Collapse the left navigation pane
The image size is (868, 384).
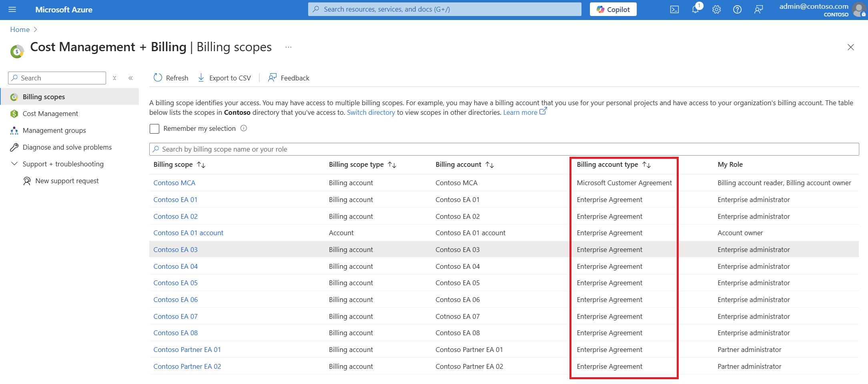tap(130, 78)
